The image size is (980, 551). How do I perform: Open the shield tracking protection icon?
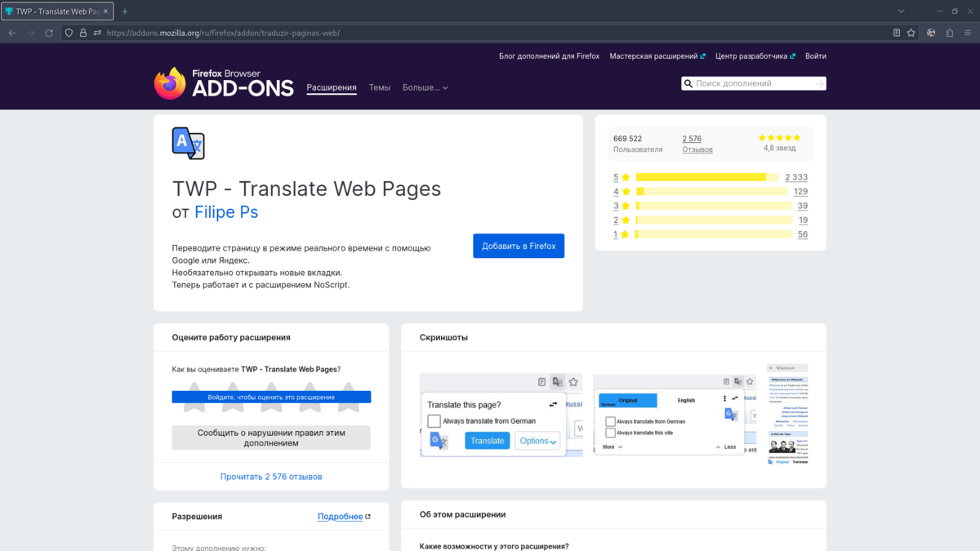(69, 33)
